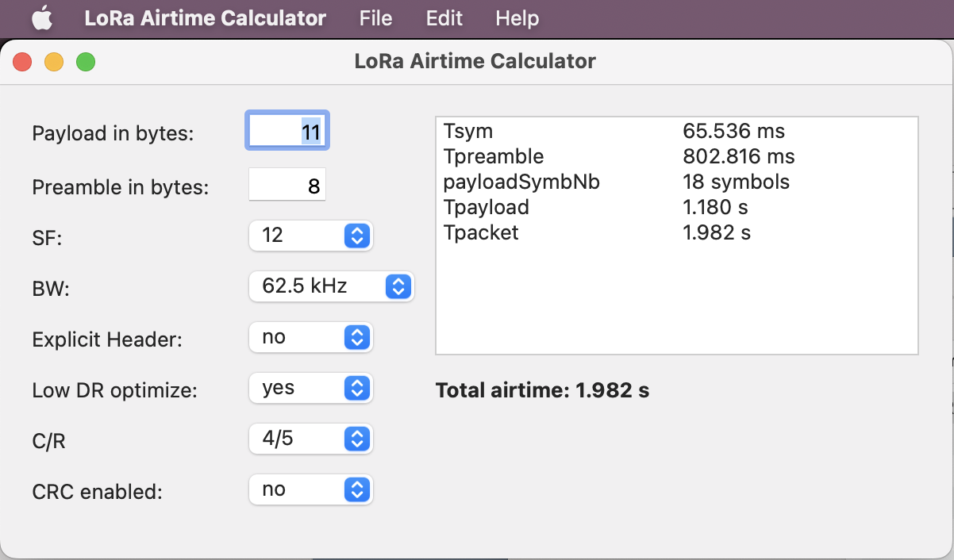Click the Tpayload result row

(676, 207)
